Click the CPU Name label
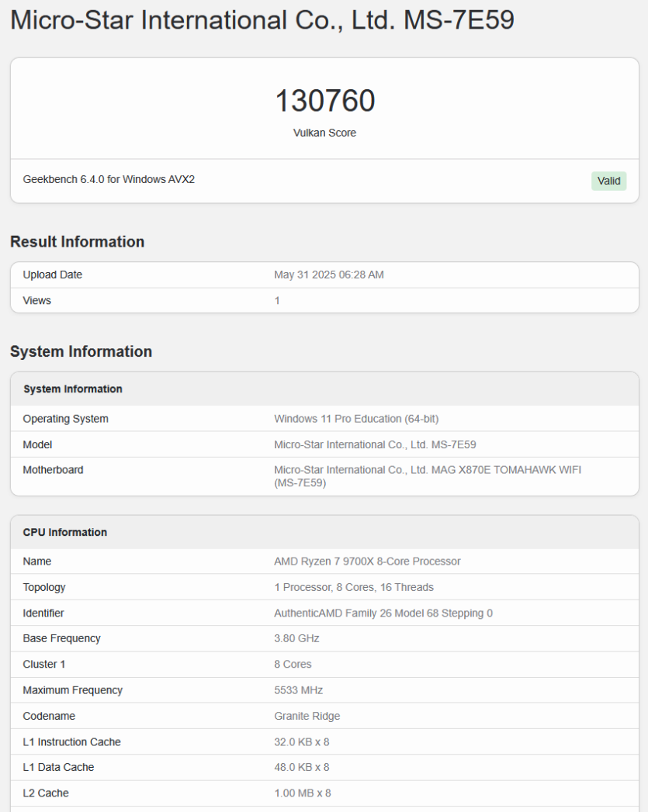 coord(36,561)
